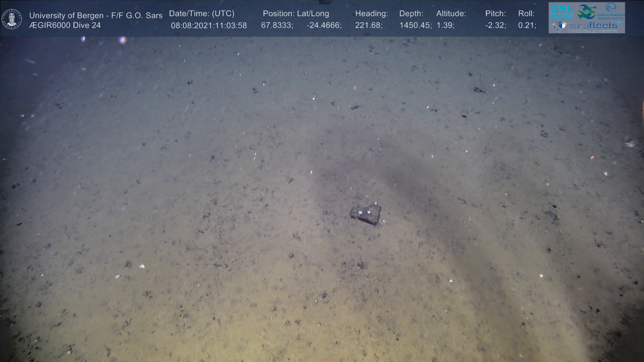Click the 'Depth:' label in overlay
The image size is (644, 362).
tap(411, 14)
